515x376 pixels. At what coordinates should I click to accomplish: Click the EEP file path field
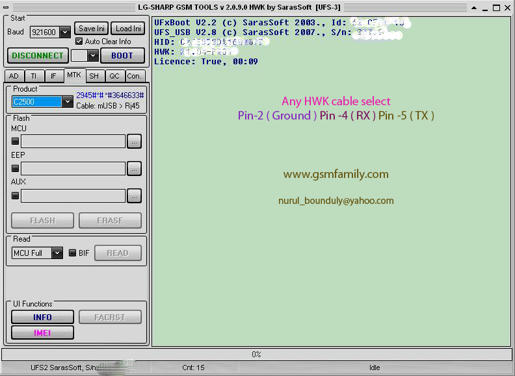[x=73, y=168]
